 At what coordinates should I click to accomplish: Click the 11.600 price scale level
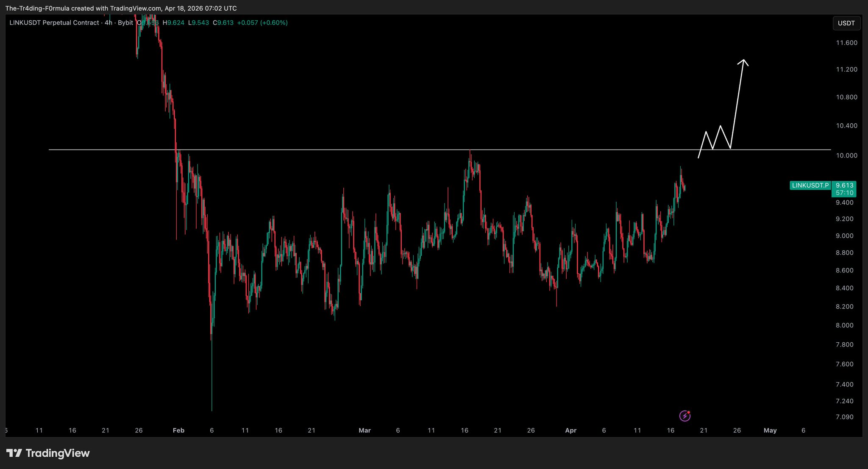click(846, 43)
